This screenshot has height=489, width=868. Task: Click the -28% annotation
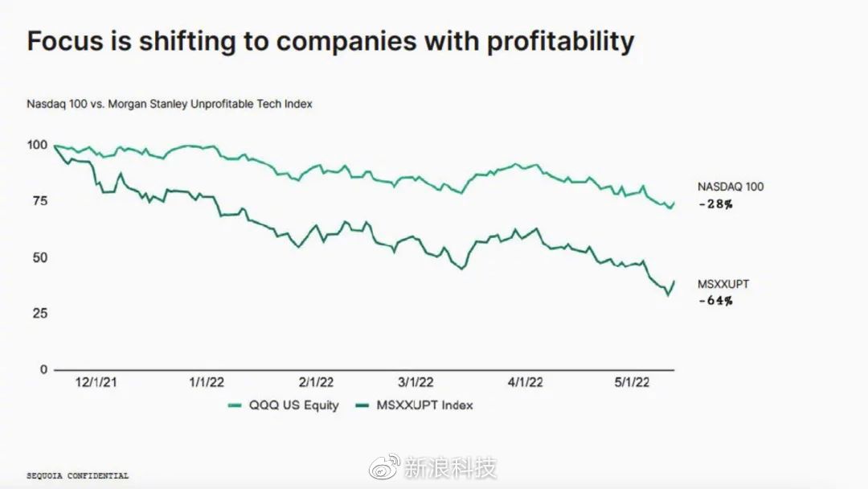pos(715,204)
